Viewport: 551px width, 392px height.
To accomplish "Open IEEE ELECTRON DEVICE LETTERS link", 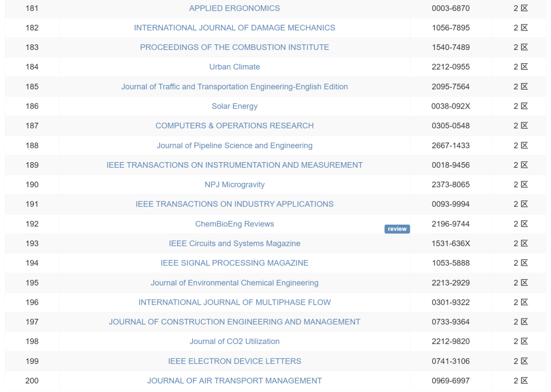I will tap(234, 361).
